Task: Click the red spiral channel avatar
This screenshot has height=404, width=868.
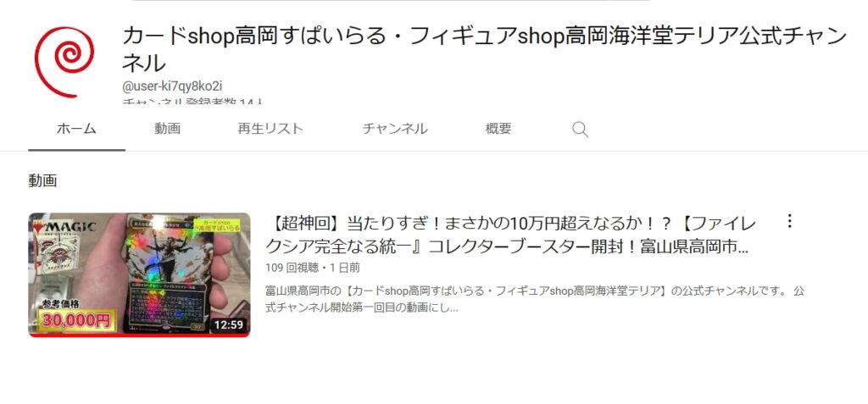Action: click(64, 62)
